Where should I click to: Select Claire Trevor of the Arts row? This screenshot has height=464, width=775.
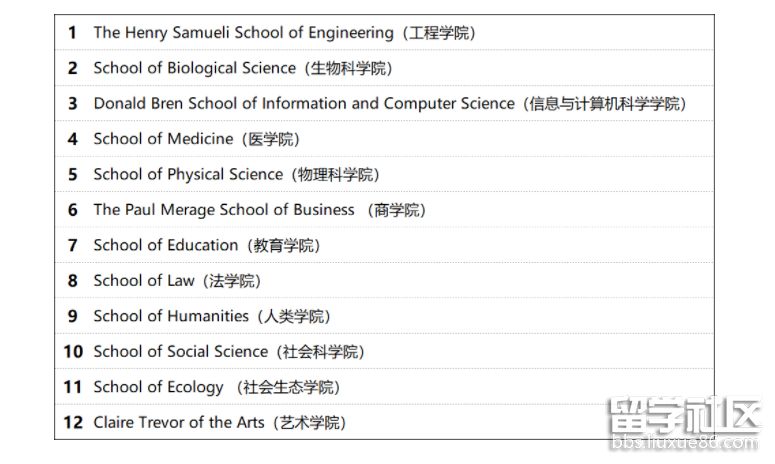pyautogui.click(x=384, y=422)
